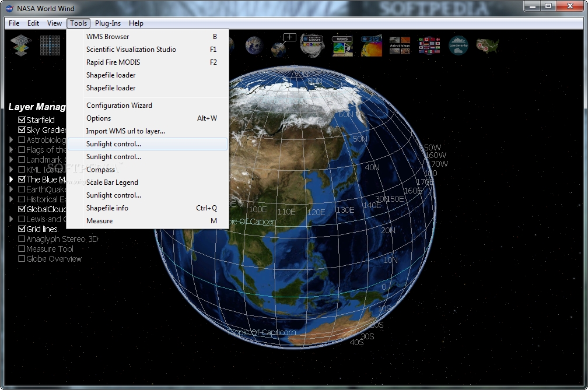Open the Layer Manager stacked-layers toolbar icon
588x390 pixels.
click(21, 45)
